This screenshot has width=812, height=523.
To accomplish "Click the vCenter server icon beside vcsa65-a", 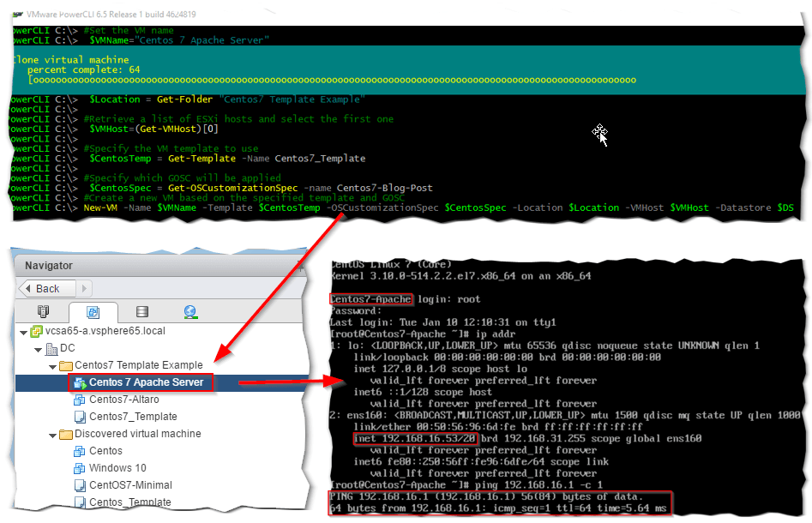I will coord(37,332).
